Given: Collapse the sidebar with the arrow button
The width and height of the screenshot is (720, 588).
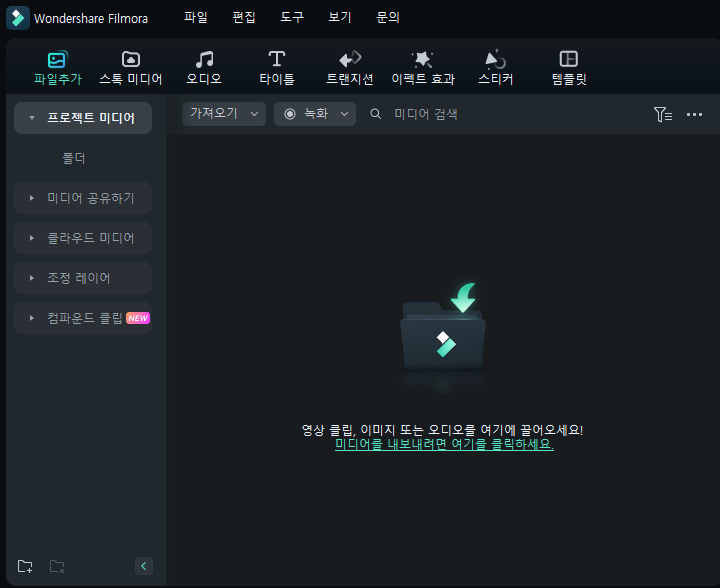Looking at the screenshot, I should [x=144, y=566].
